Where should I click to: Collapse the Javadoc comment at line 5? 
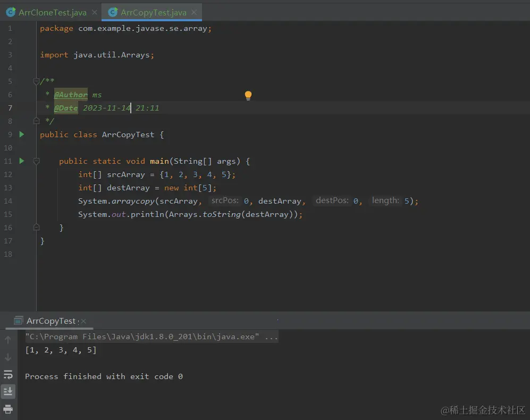coord(37,81)
